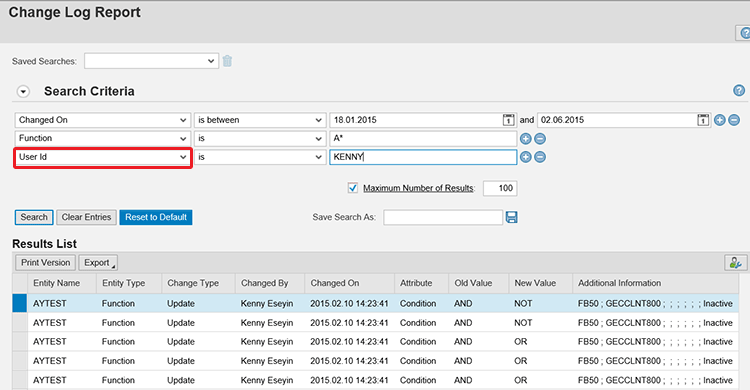The image size is (750, 390).
Task: Click the User Id value field KENNY
Action: 423,157
